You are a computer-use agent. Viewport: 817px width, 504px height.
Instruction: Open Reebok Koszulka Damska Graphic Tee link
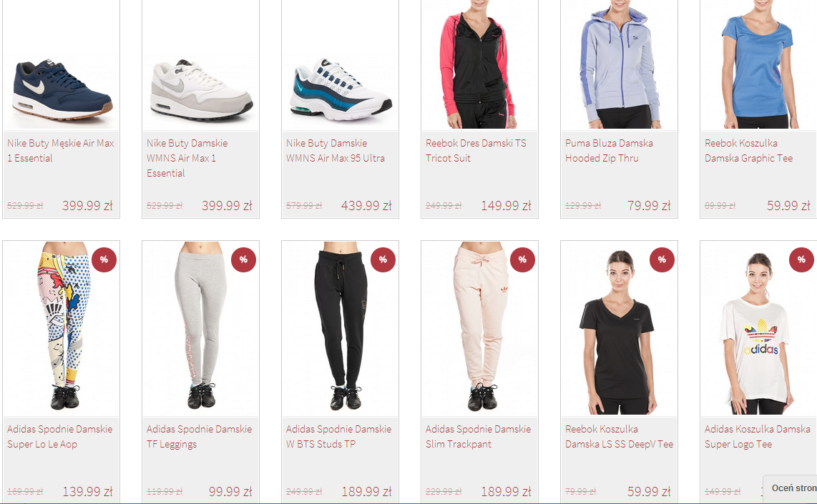click(748, 150)
